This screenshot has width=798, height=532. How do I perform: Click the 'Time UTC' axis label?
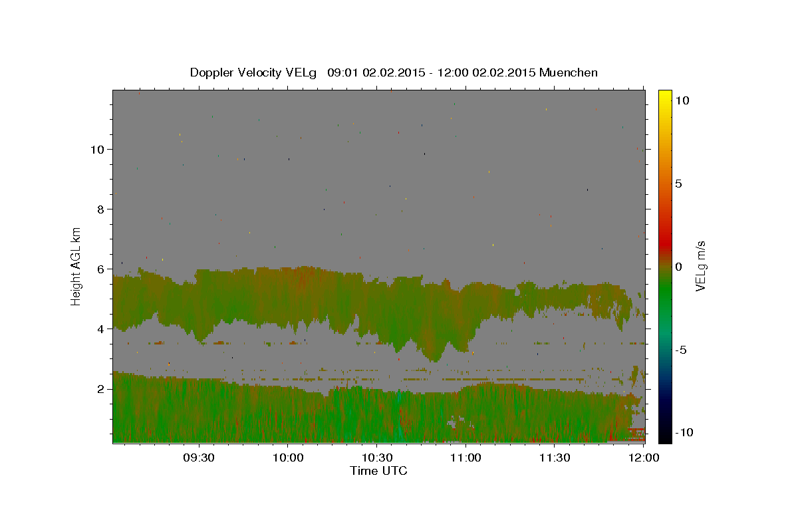point(378,471)
